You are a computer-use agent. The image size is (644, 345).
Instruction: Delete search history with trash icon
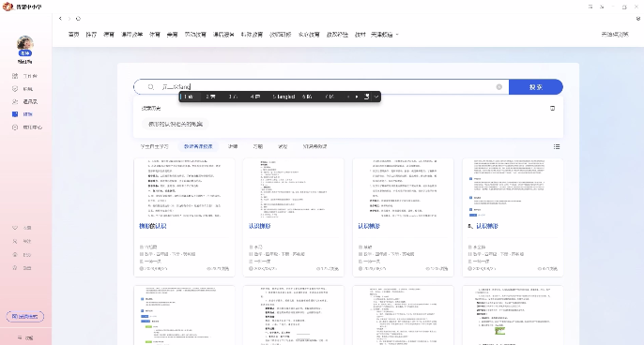click(x=552, y=109)
